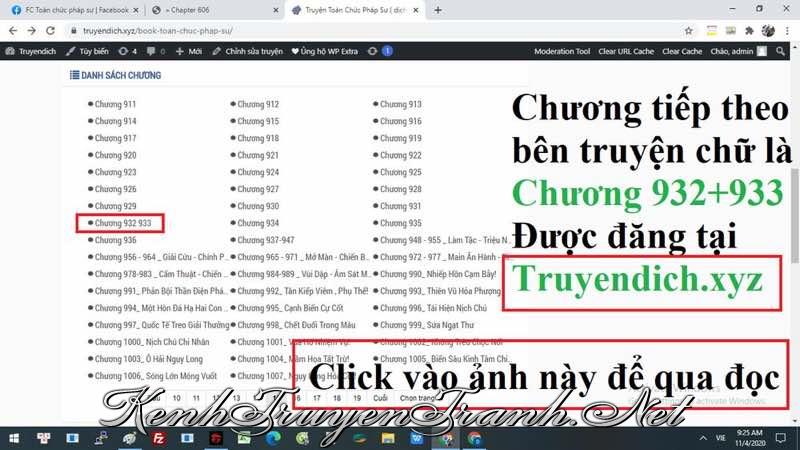The width and height of the screenshot is (800, 450).
Task: Open chapter link Chương 932 933
Action: [x=123, y=223]
